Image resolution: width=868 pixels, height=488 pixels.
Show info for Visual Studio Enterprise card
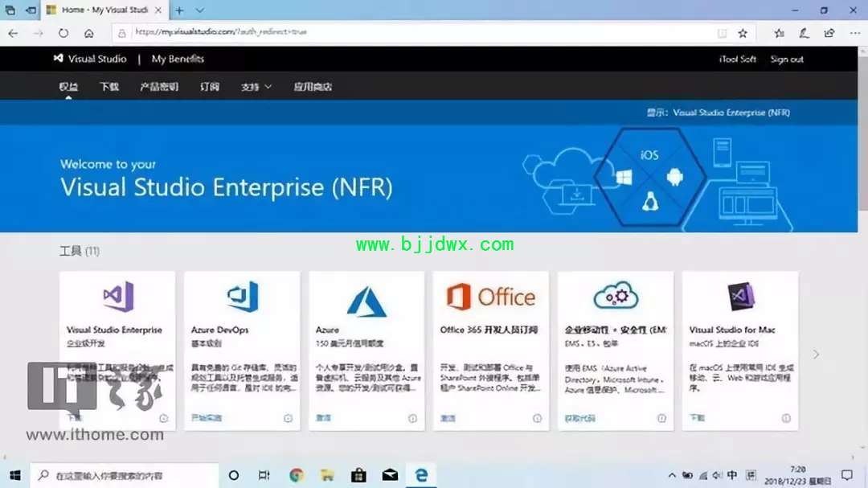pos(163,419)
